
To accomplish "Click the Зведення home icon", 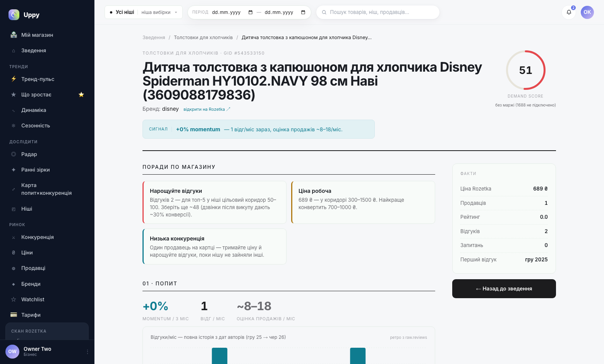I will (x=14, y=50).
